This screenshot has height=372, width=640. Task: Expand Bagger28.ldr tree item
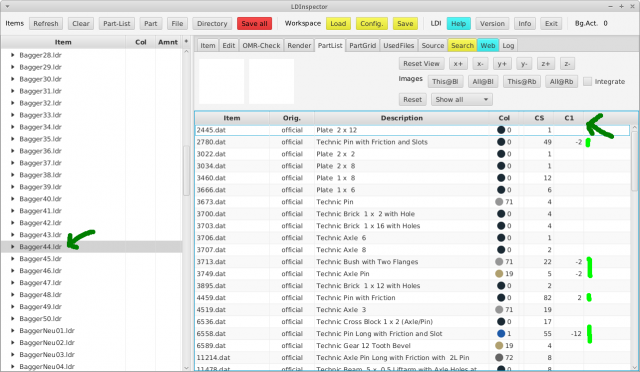13,55
